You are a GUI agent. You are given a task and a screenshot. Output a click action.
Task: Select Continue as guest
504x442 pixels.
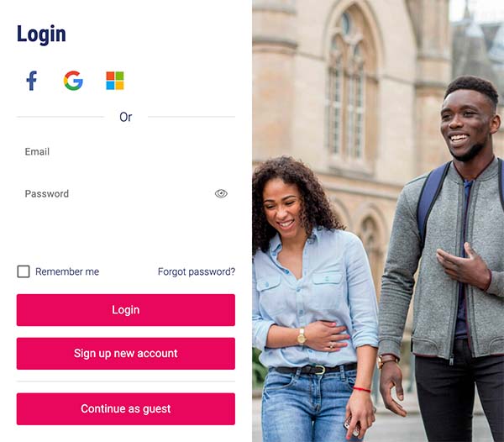tap(126, 408)
